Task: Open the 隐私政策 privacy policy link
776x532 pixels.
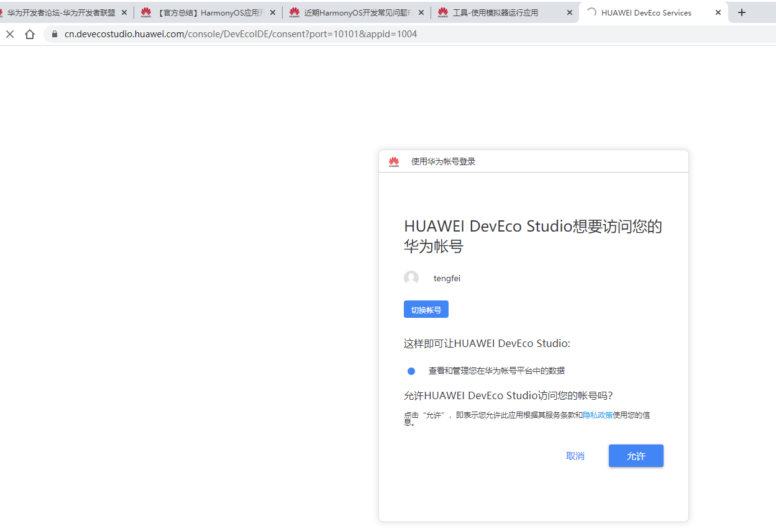Action: click(x=596, y=415)
